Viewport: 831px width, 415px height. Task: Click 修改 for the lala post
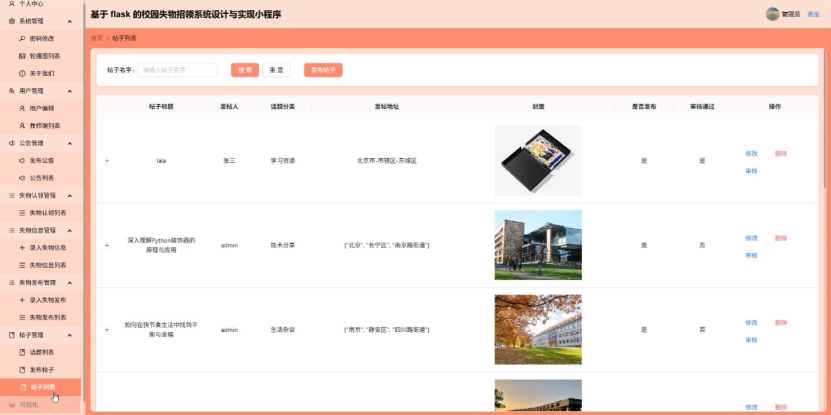click(751, 154)
